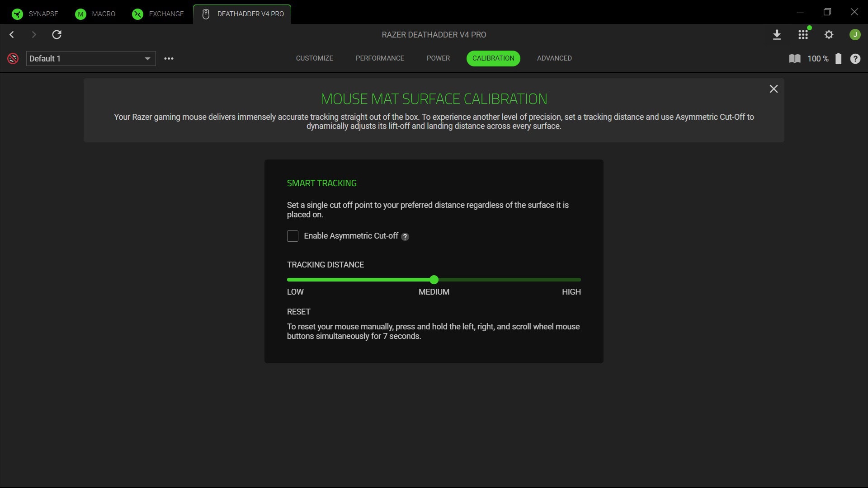
Task: Click the Exchange arrows icon
Action: pyautogui.click(x=137, y=14)
